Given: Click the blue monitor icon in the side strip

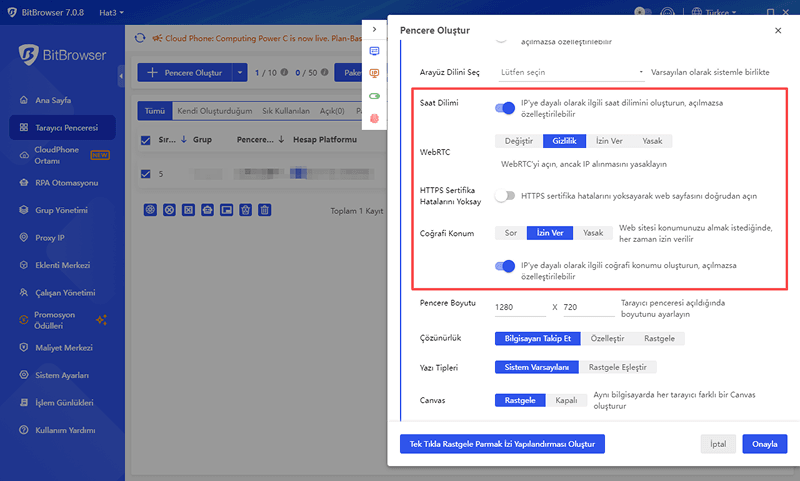Looking at the screenshot, I should (375, 51).
